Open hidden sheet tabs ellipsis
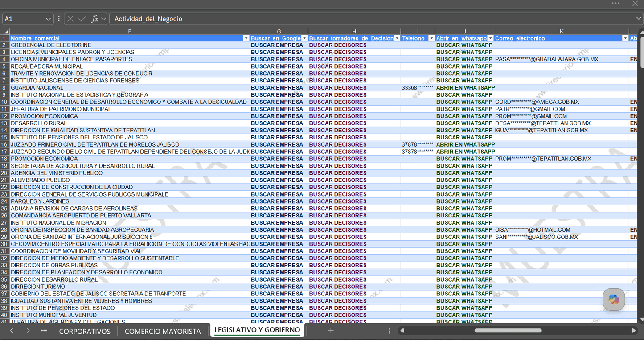This screenshot has height=340, width=644. (x=44, y=331)
